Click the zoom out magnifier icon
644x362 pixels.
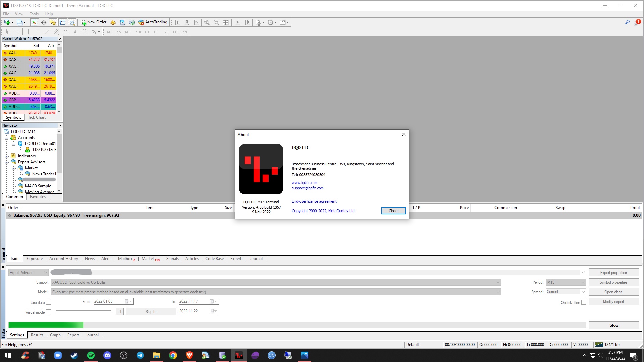coord(216,22)
